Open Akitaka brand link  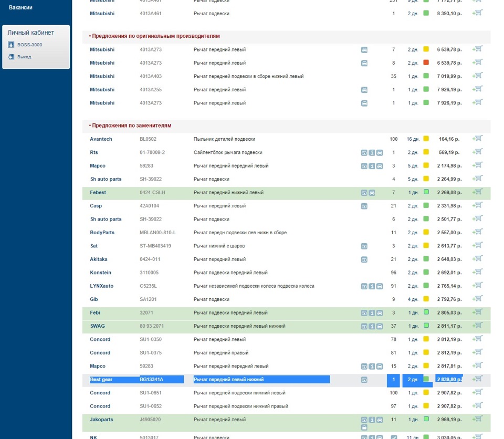point(98,259)
